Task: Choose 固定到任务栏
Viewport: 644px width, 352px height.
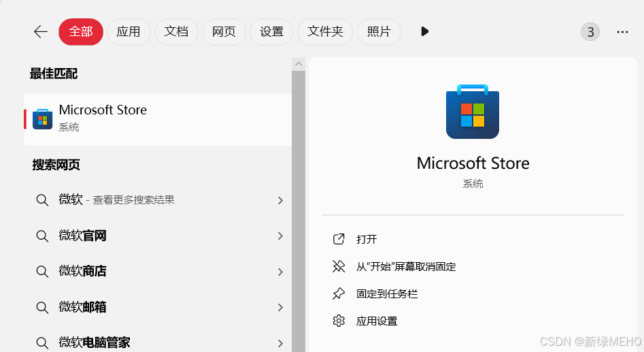Action: coord(387,293)
